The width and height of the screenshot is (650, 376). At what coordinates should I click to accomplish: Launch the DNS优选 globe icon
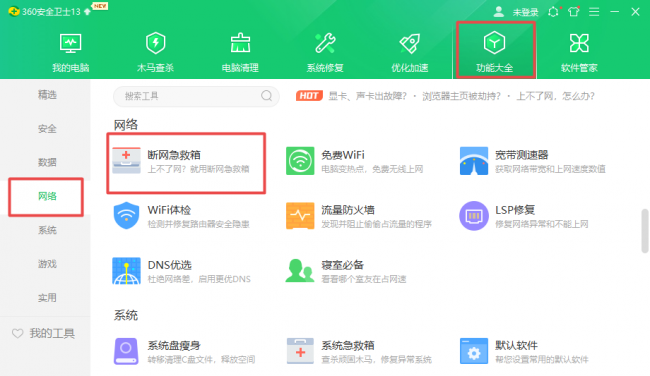click(x=126, y=271)
